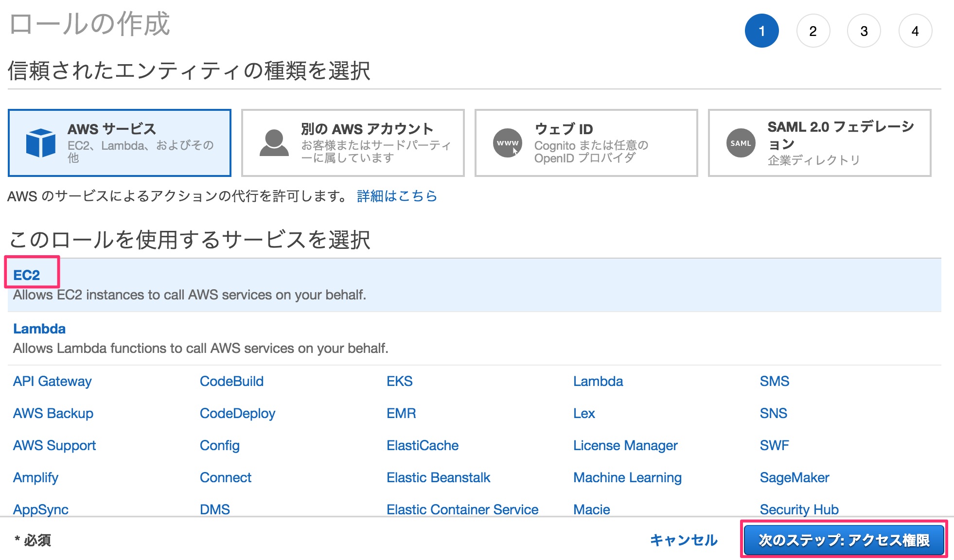Screen dimensions: 954x560
Task: Choose Machine Learning from the service list
Action: (627, 477)
